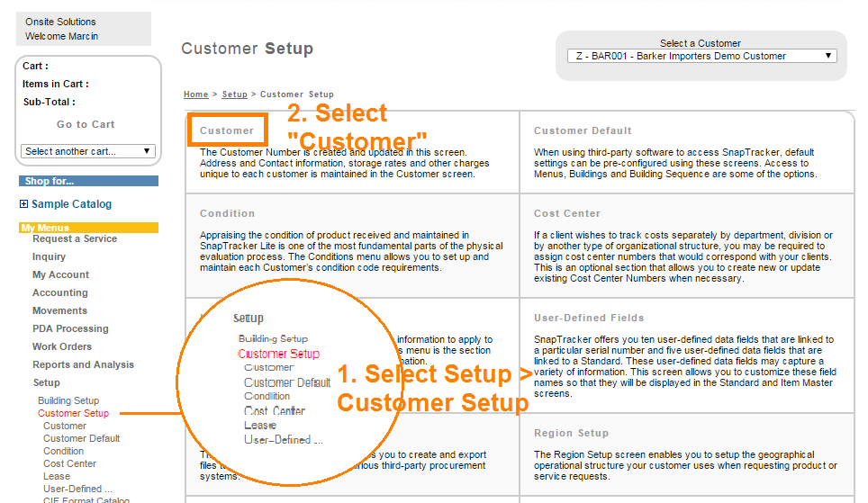Open the Region Setup section

[571, 433]
